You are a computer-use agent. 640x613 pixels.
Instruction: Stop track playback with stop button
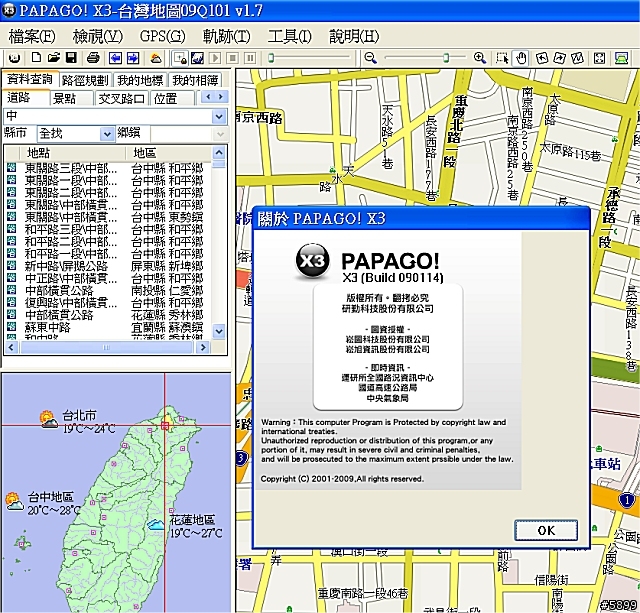233,58
